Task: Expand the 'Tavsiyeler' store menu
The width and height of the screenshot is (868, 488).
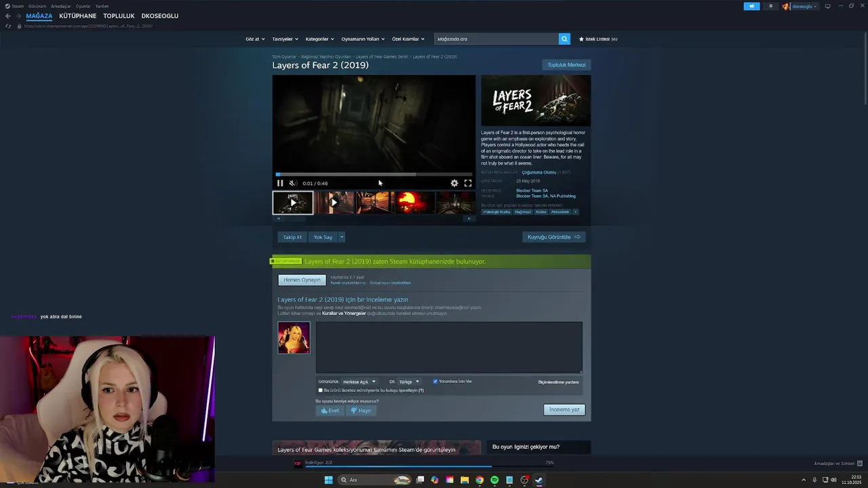Action: point(285,39)
